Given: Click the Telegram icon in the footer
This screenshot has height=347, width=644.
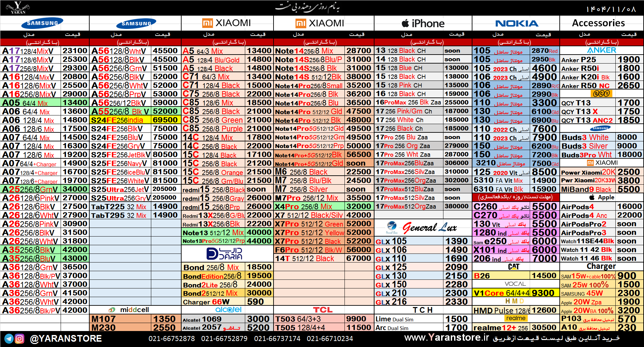Looking at the screenshot, I should point(9,339).
